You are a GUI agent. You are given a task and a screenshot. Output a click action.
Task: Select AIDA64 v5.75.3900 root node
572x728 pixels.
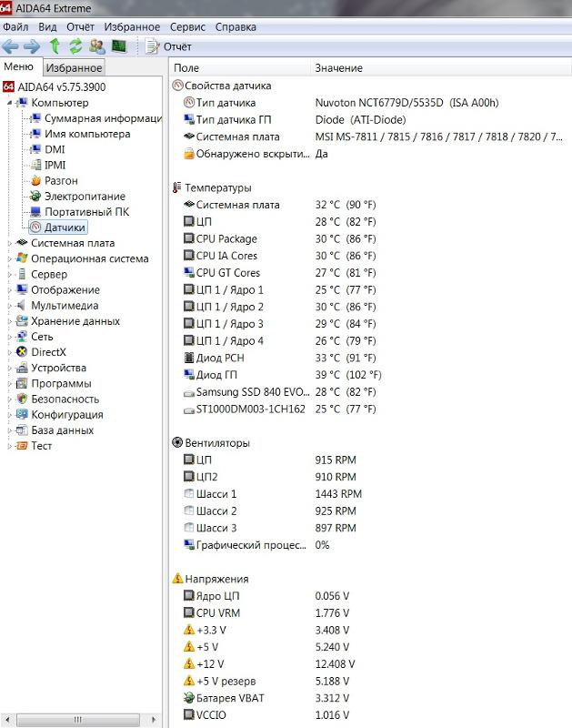pos(54,86)
